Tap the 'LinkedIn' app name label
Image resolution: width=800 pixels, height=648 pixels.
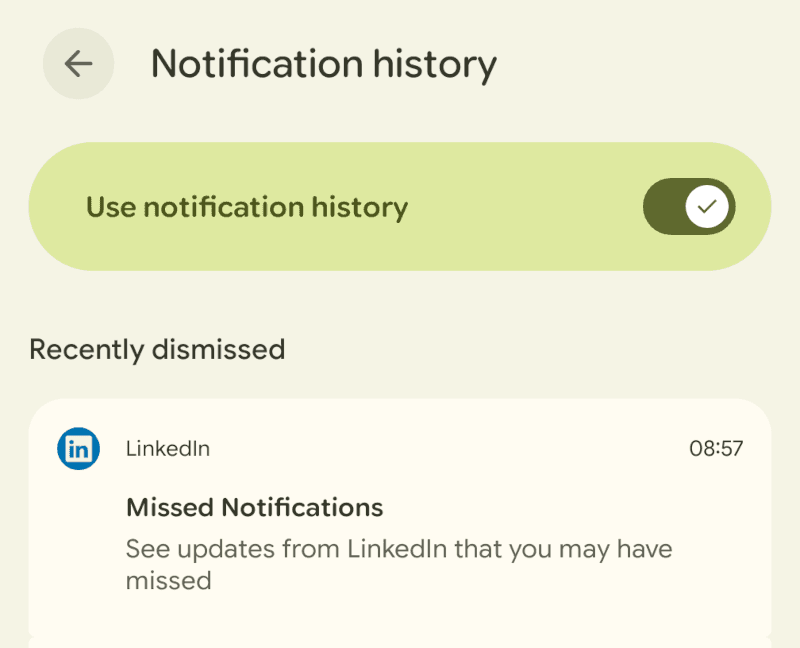(x=168, y=448)
